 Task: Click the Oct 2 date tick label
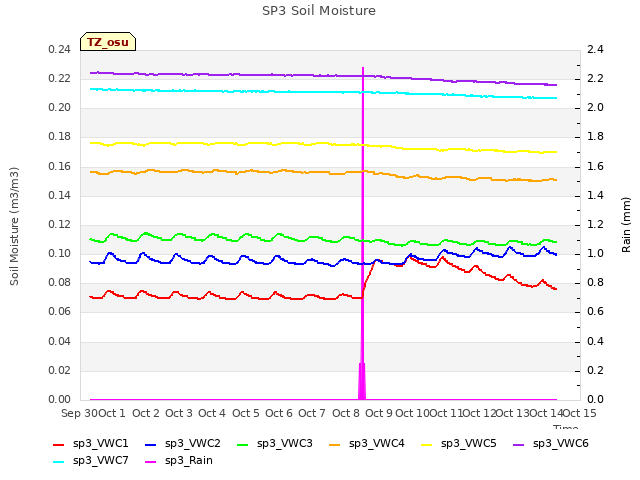[146, 413]
